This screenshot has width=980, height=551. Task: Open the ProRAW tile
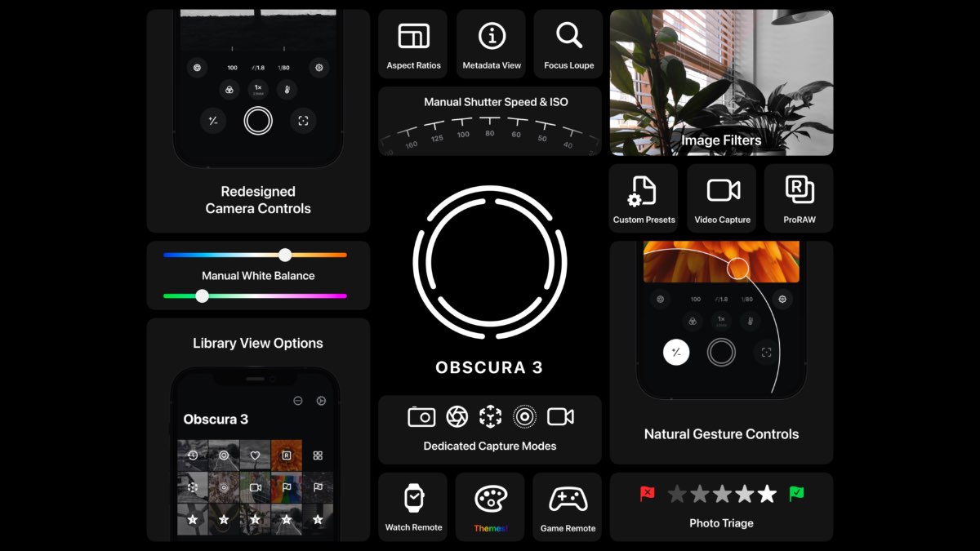coord(800,198)
